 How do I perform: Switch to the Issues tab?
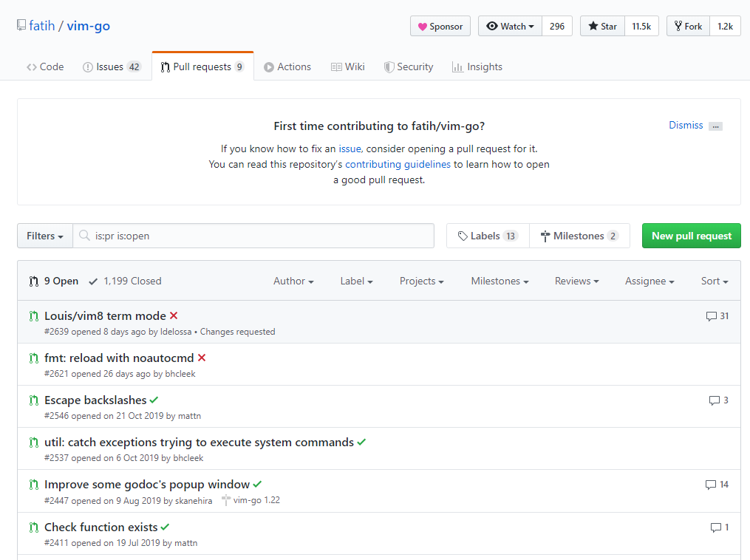pos(111,67)
